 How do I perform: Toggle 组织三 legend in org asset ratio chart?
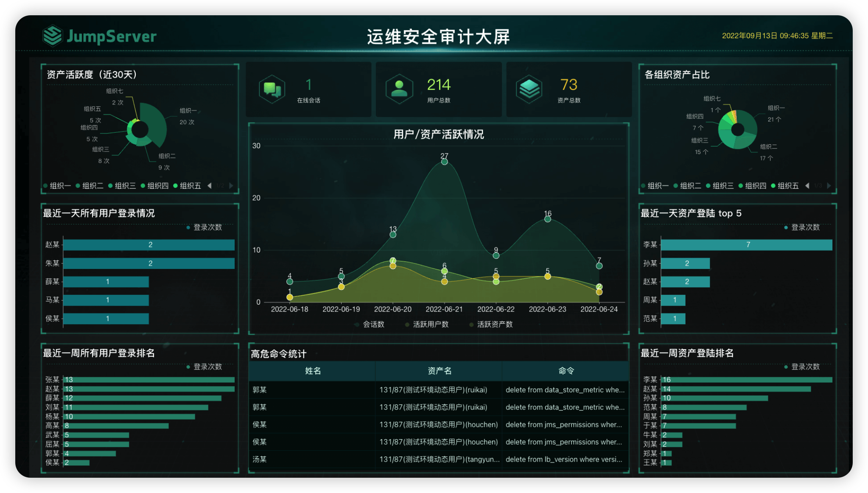[720, 186]
